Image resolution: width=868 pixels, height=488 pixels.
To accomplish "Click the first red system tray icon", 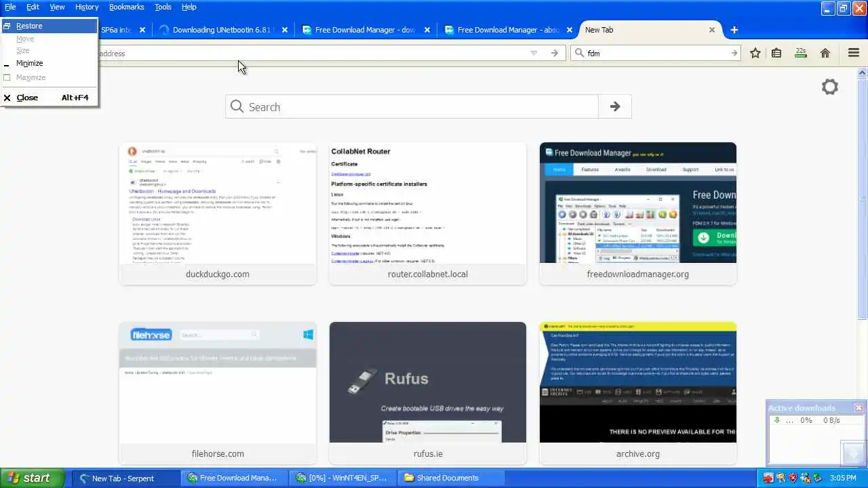I will (769, 478).
